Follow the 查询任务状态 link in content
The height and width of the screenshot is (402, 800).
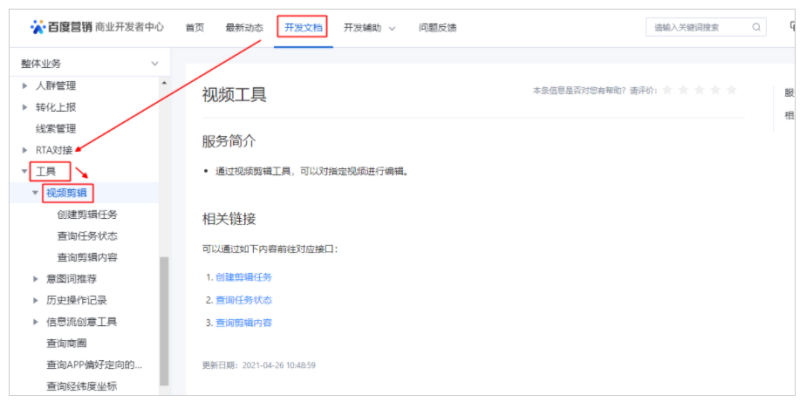click(x=244, y=299)
